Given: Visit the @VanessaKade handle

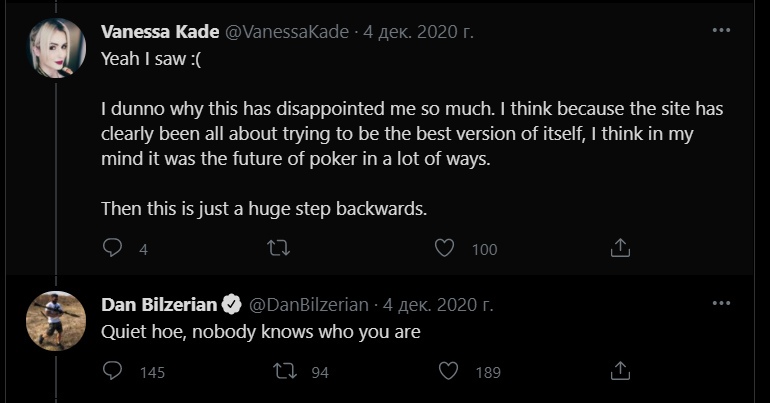Looking at the screenshot, I should click(287, 32).
